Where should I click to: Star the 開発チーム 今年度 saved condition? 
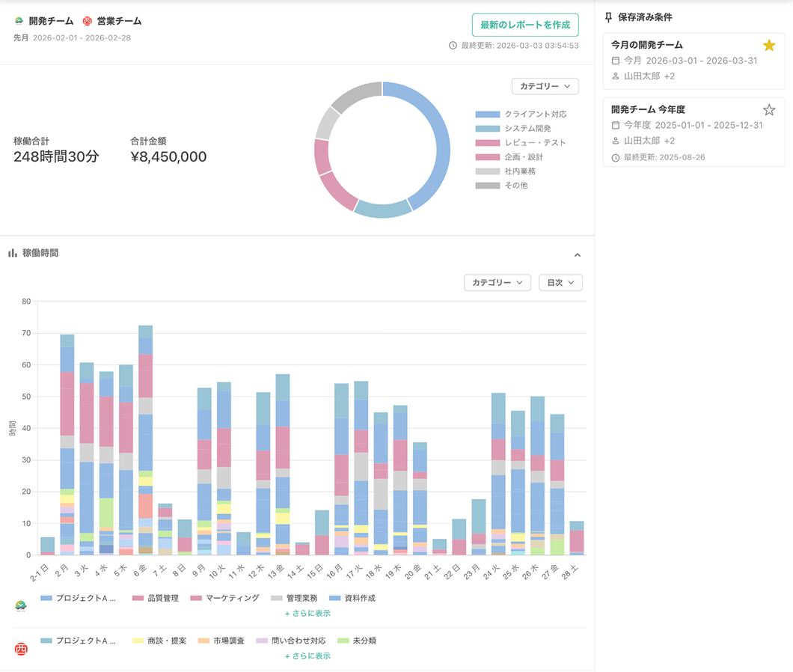click(769, 110)
